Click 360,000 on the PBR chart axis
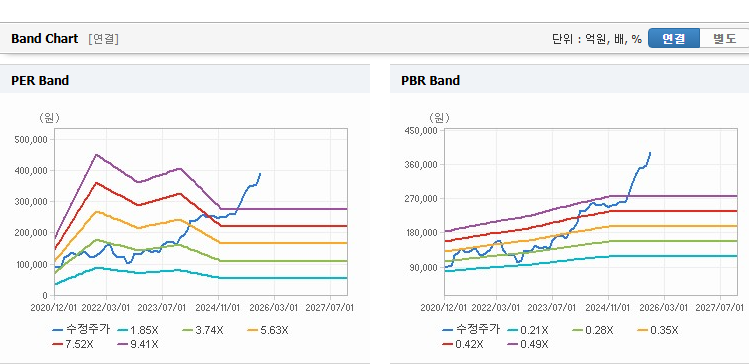749x364 pixels. pyautogui.click(x=422, y=165)
